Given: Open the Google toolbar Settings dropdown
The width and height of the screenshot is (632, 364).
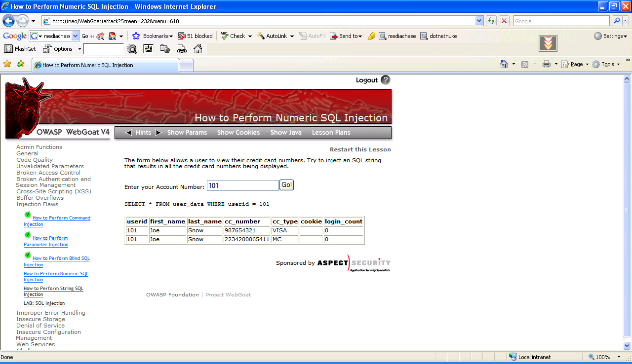Looking at the screenshot, I should click(x=610, y=36).
